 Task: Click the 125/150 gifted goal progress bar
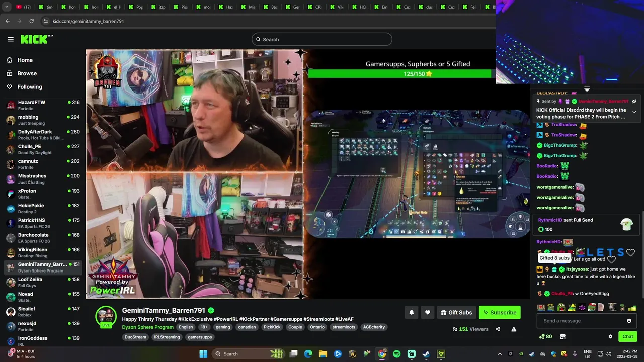[x=399, y=74]
